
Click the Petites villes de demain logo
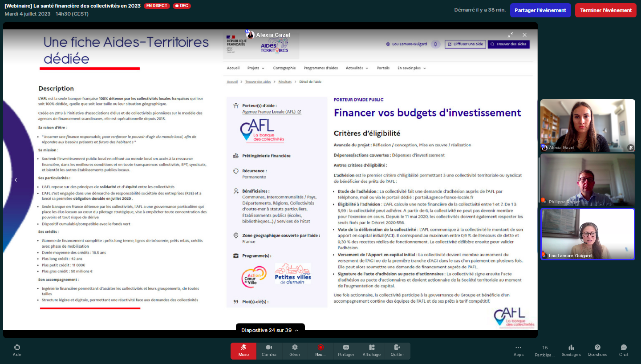[x=292, y=273]
